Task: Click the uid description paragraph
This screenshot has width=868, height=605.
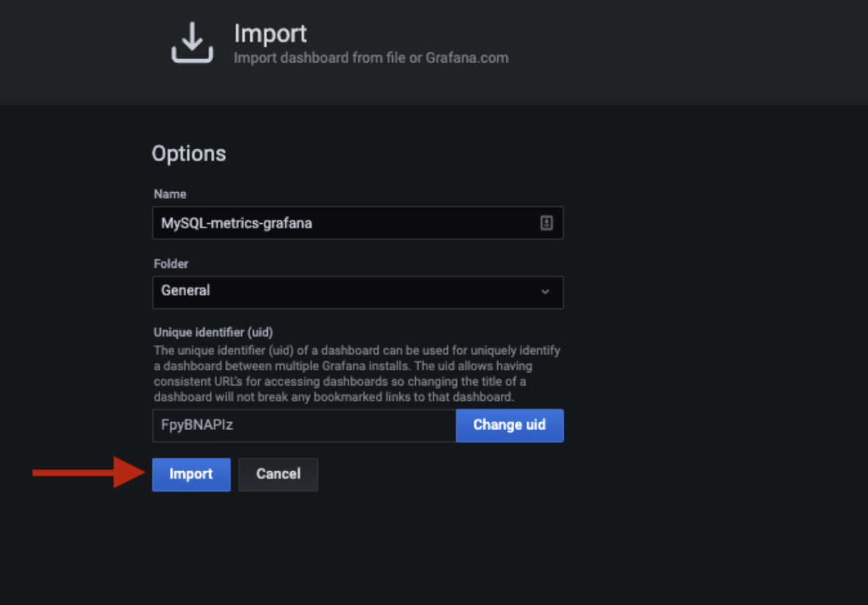Action: tap(357, 373)
